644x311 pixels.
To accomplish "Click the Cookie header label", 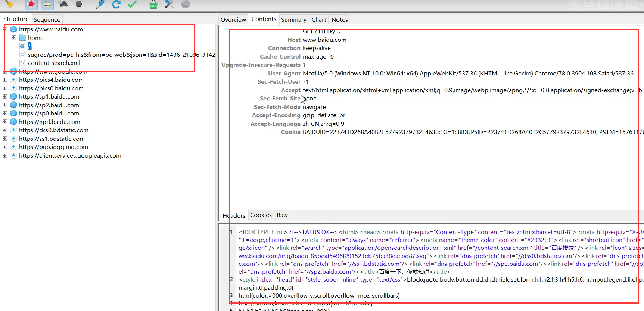I will (291, 132).
